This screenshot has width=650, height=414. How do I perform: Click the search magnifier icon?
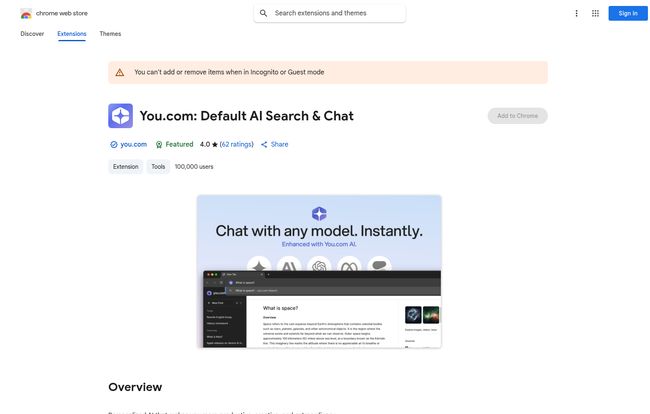point(263,13)
